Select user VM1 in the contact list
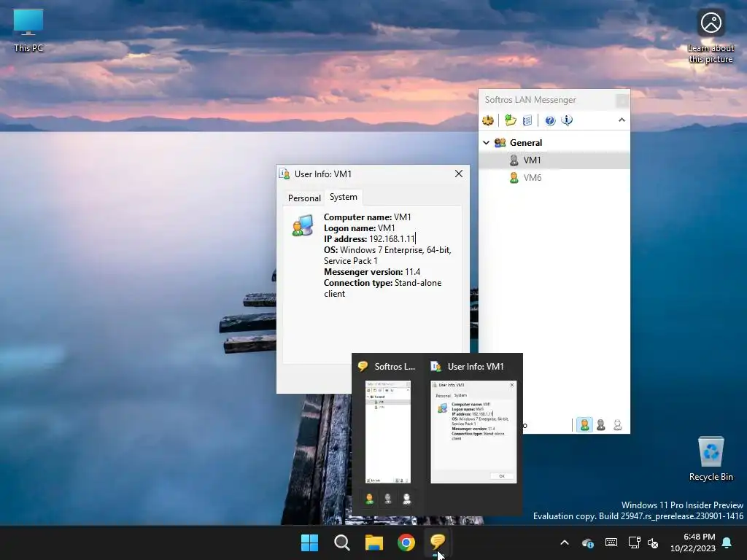The width and height of the screenshot is (747, 560). point(554,160)
